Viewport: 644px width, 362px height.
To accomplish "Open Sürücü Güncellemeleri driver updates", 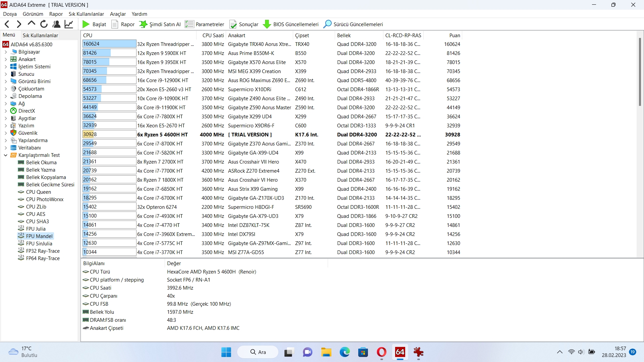I will [x=353, y=24].
